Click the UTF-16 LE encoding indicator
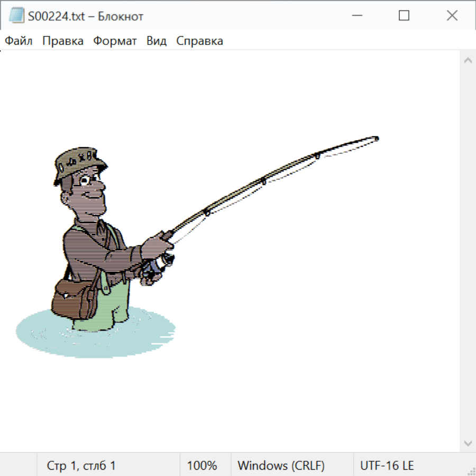 click(387, 465)
